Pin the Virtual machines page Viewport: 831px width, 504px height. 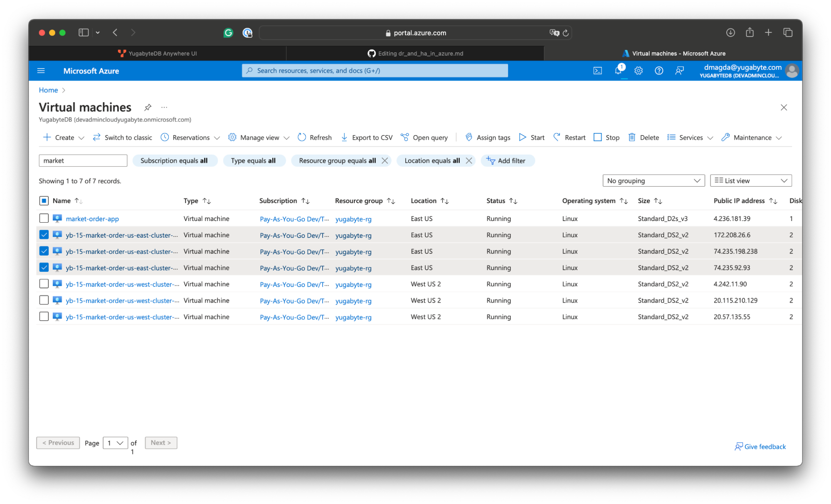pos(148,107)
